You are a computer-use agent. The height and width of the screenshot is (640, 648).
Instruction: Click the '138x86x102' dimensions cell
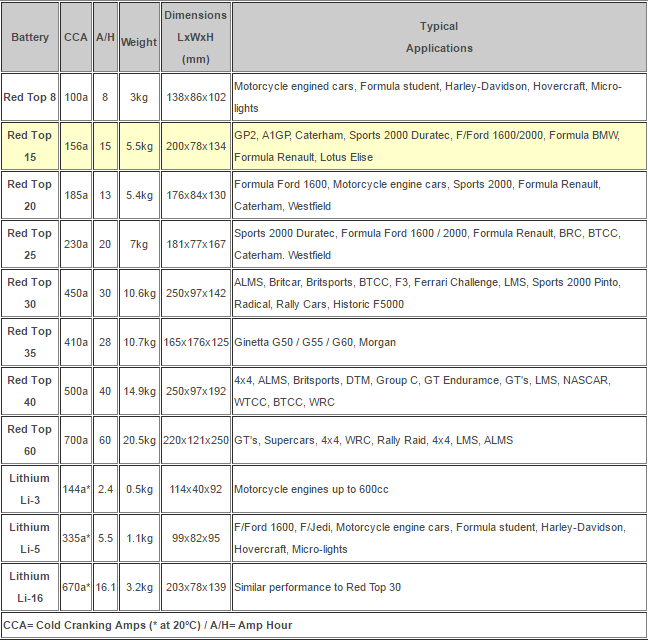[196, 97]
